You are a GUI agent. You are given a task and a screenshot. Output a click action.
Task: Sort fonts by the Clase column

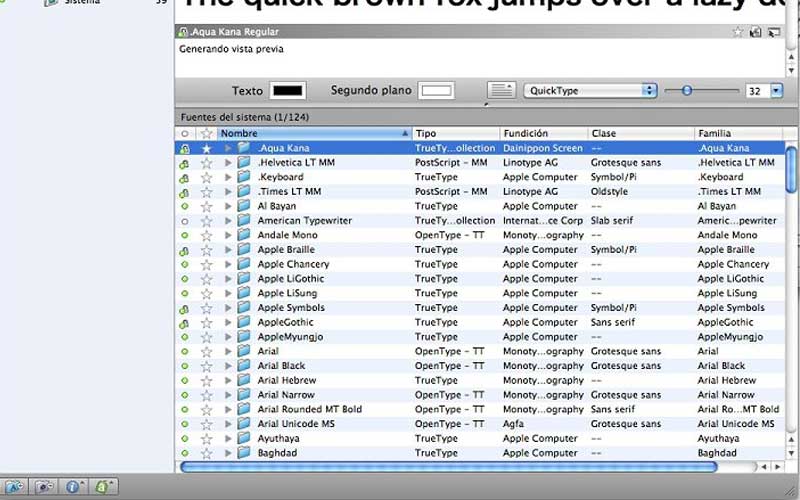pos(641,133)
